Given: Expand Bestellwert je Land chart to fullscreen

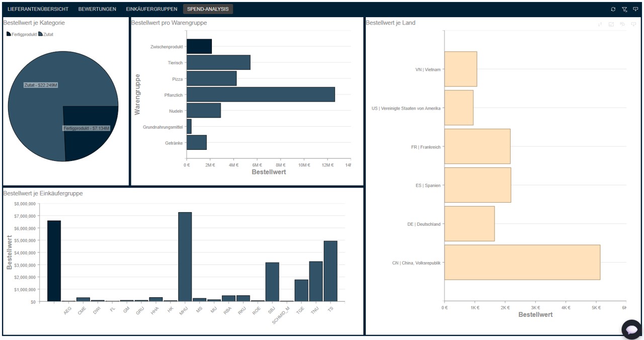Looking at the screenshot, I should tap(611, 24).
